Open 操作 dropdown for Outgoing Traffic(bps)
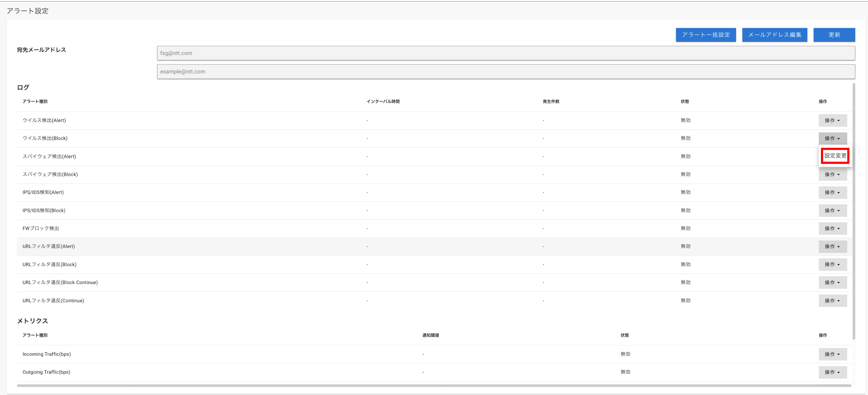Screen dimensions: 868x395 (833, 372)
